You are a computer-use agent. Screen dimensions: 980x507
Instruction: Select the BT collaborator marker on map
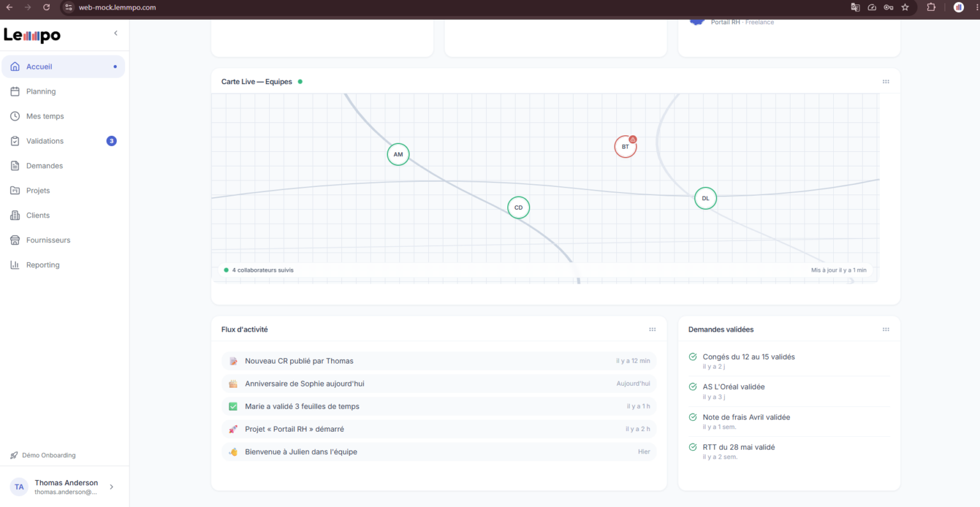pos(625,147)
